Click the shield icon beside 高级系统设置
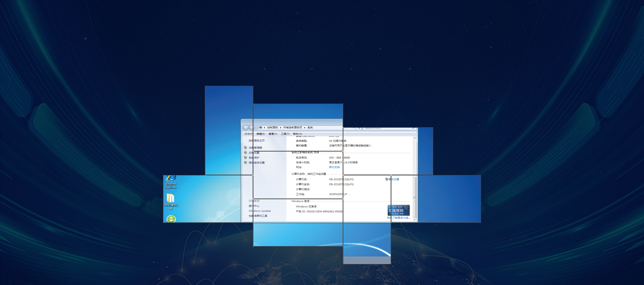The width and height of the screenshot is (644, 285). [x=246, y=163]
